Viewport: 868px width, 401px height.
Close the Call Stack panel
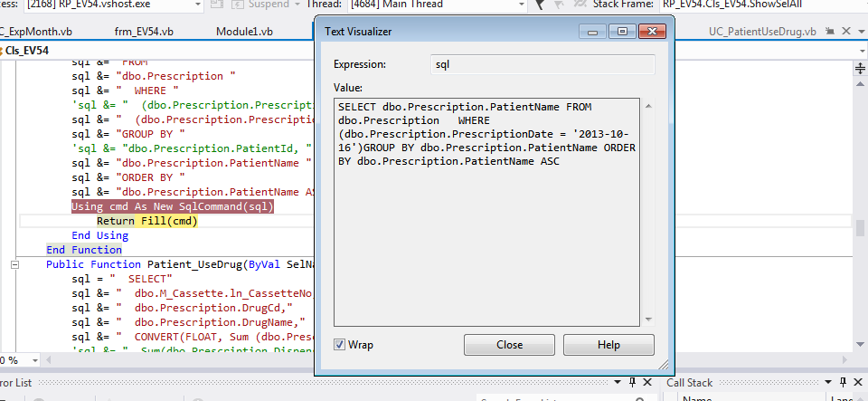click(857, 382)
